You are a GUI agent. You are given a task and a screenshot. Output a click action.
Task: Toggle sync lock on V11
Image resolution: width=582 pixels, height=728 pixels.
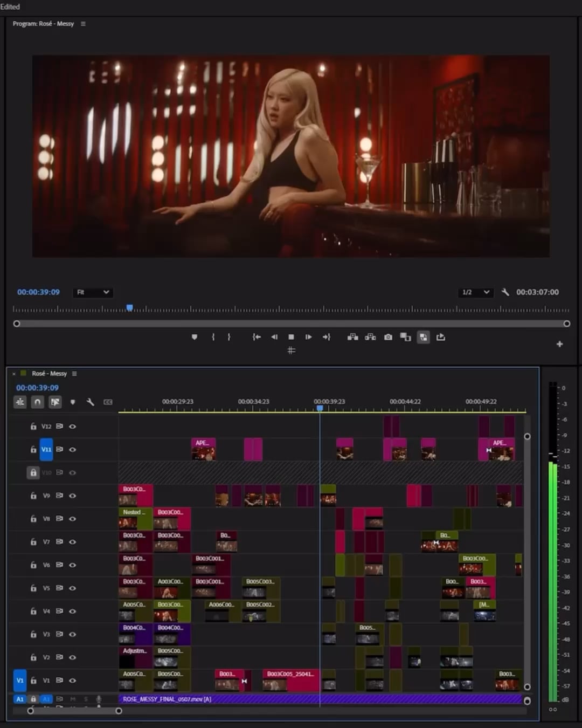(x=59, y=449)
